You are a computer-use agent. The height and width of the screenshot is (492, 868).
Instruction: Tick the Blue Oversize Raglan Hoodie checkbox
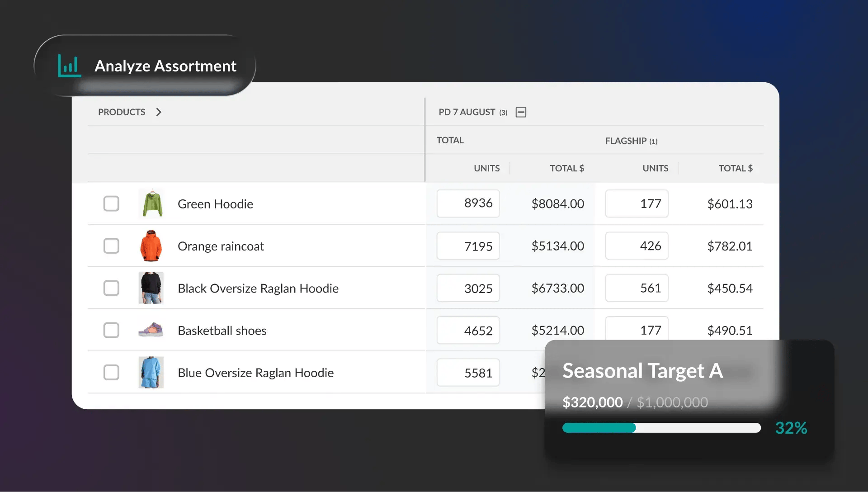point(111,373)
